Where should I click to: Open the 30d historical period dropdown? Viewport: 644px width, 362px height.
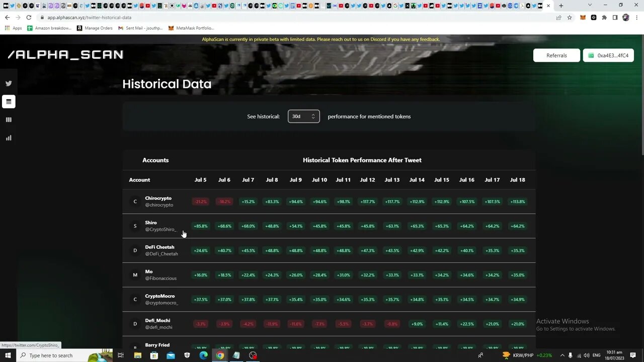(x=303, y=116)
